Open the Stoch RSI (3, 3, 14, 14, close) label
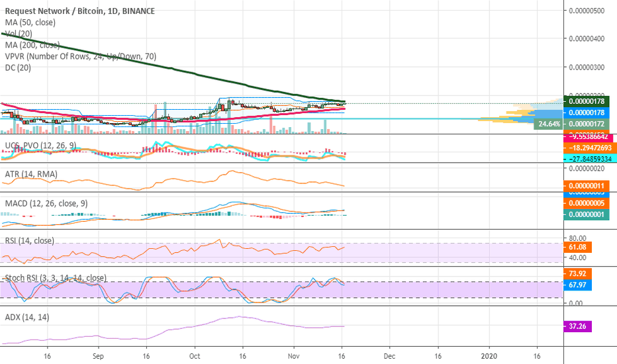Viewport: 617px width, 364px height. (x=56, y=278)
